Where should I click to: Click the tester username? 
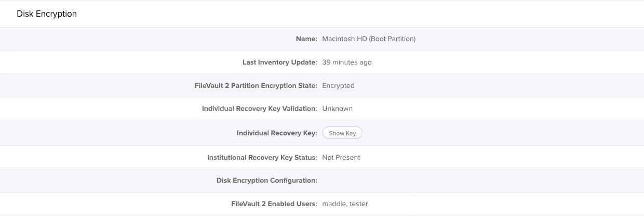click(359, 204)
